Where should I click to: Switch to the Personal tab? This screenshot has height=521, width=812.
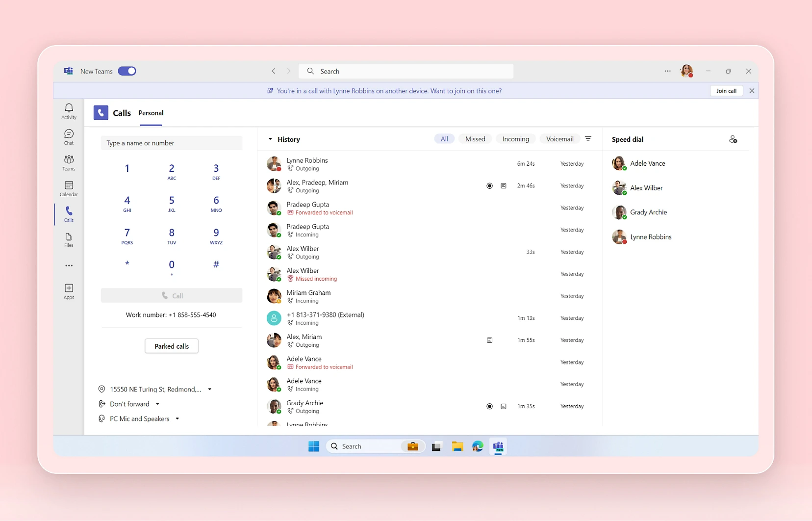click(x=151, y=112)
